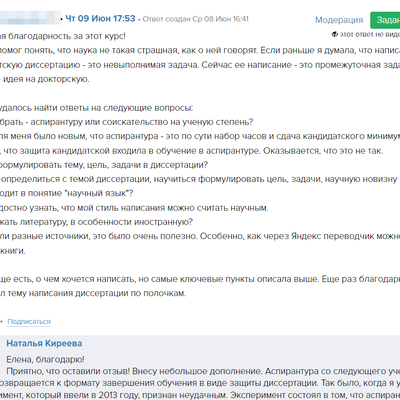Open Наталья Киреева's profile link
This screenshot has width=400, height=400.
coord(44,343)
